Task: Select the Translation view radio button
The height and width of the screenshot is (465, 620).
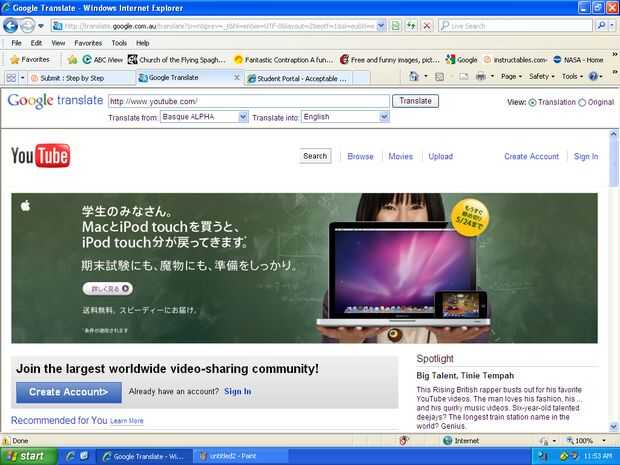Action: (533, 102)
